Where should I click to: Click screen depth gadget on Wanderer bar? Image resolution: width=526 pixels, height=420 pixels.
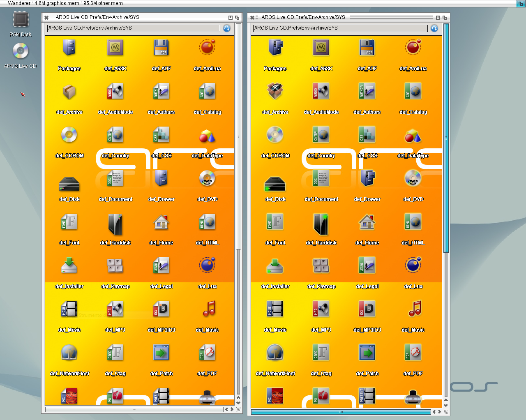(x=520, y=3)
